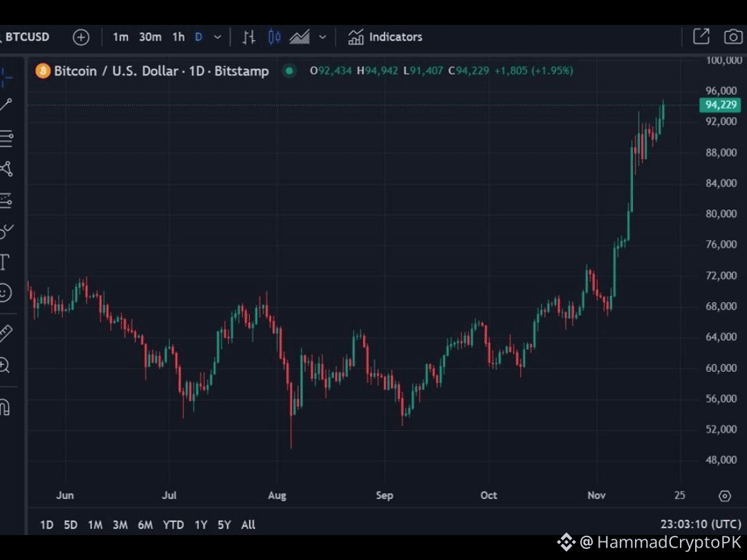Click the Nov label on time axis
This screenshot has height=560, width=747.
tap(596, 495)
